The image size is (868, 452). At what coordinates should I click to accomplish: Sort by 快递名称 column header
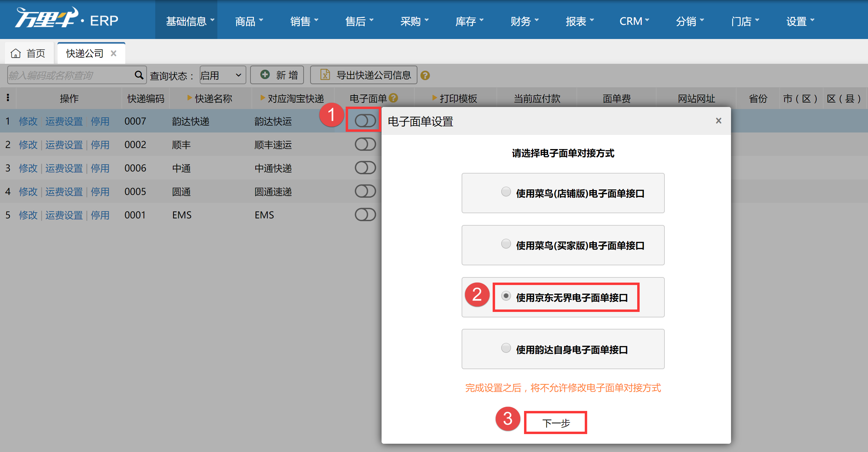(210, 98)
